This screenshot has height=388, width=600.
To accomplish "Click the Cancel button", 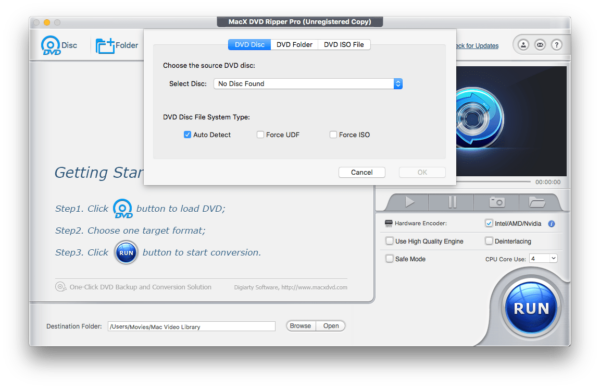I will tap(362, 173).
